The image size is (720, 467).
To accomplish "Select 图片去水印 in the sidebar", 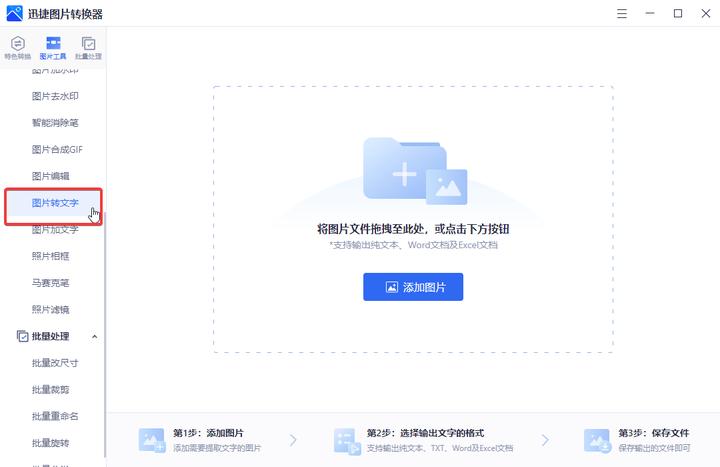I will (55, 96).
